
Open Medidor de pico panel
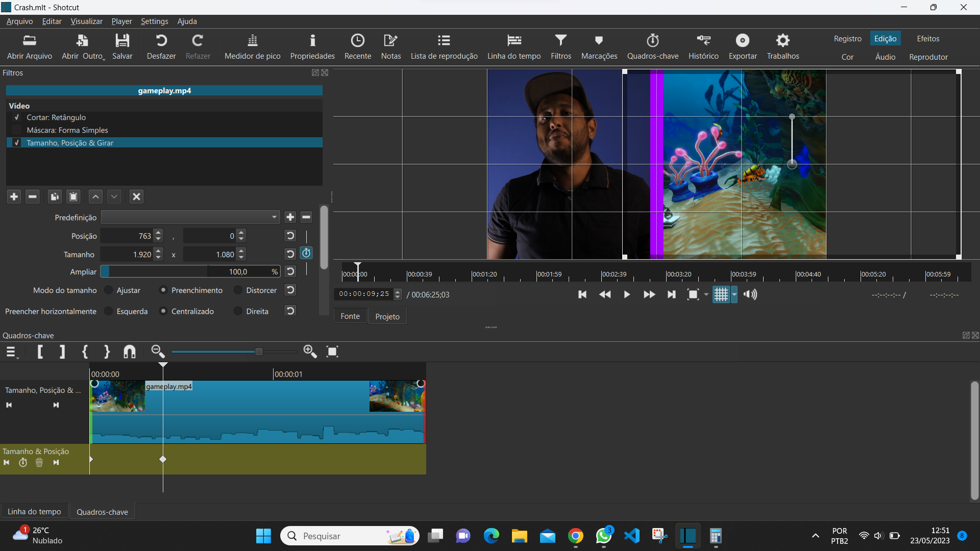(253, 46)
